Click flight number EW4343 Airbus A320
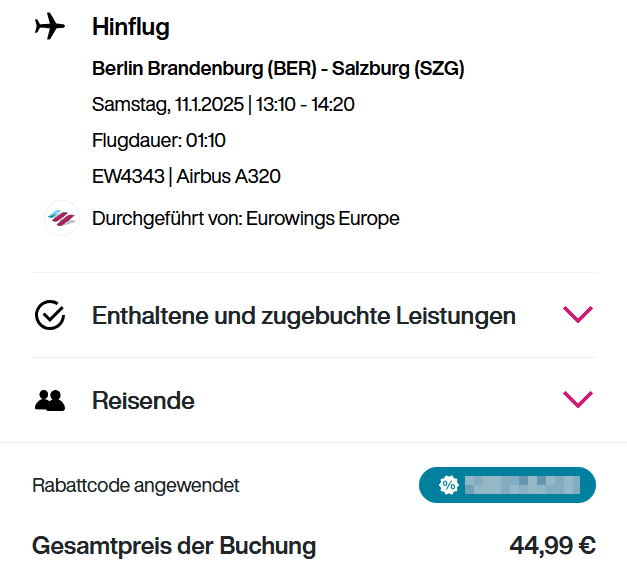 186,177
